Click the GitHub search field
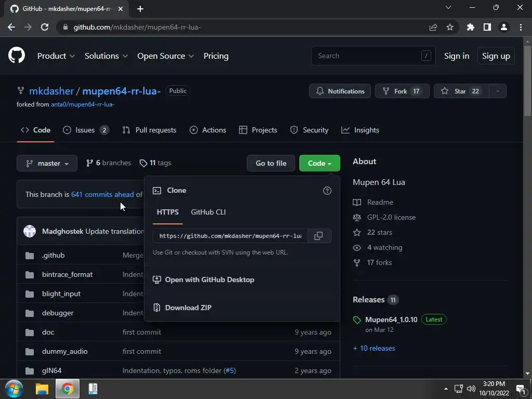The height and width of the screenshot is (399, 532). point(373,56)
